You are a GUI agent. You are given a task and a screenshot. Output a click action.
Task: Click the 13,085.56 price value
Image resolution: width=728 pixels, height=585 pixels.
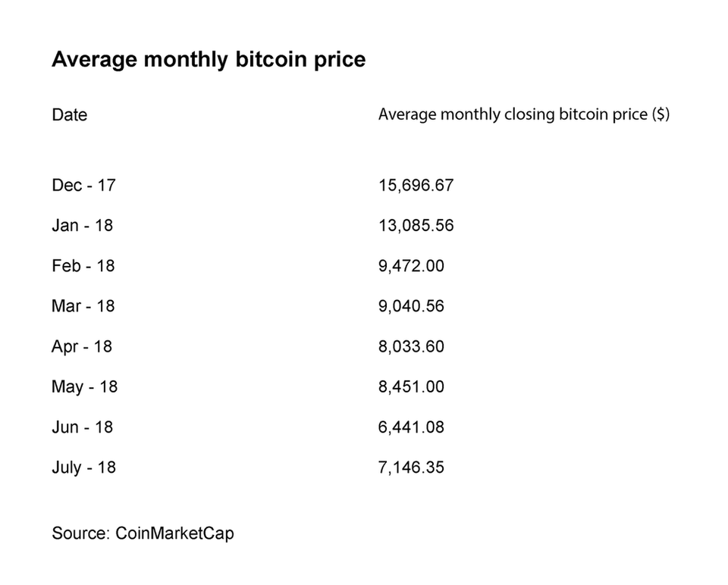click(416, 225)
